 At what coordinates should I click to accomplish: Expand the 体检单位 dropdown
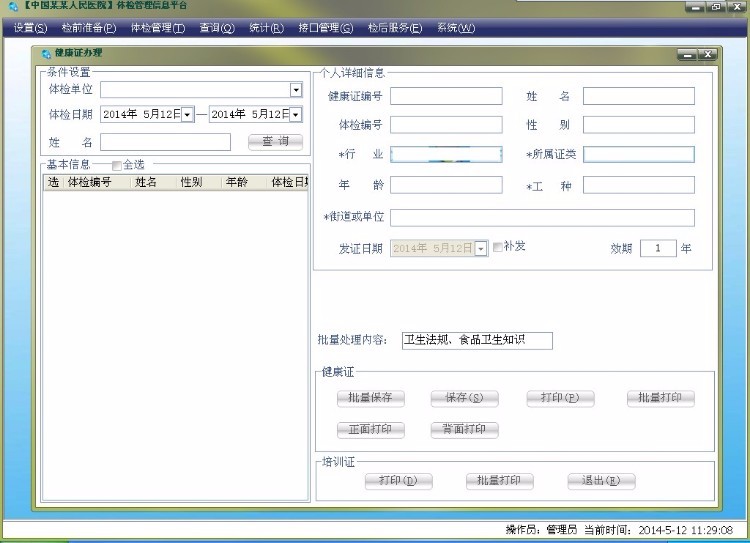296,89
